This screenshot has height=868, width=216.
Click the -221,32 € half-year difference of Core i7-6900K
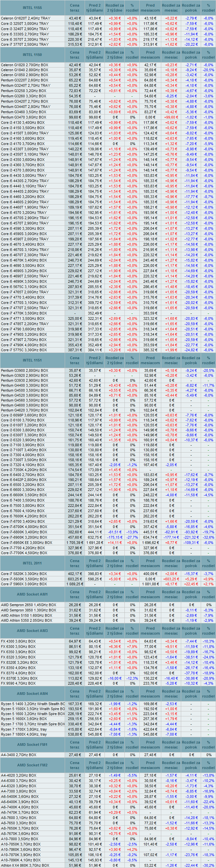coord(191,537)
